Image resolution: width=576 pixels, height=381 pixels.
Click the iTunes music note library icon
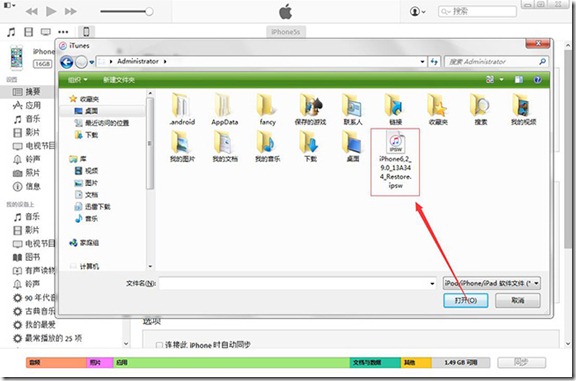click(11, 32)
